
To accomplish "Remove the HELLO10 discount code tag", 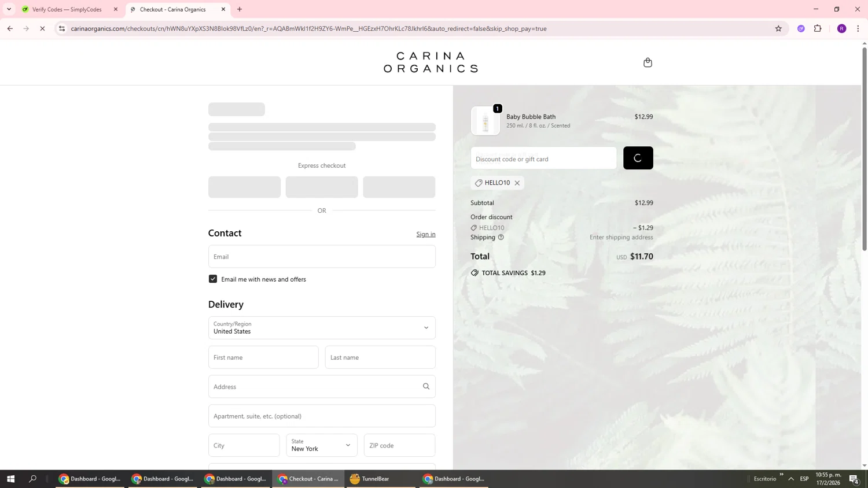I will point(517,183).
